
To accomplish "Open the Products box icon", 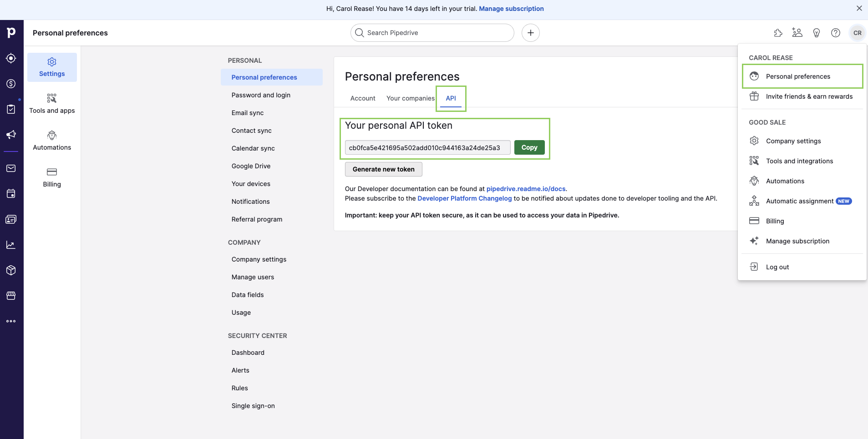I will coord(11,270).
